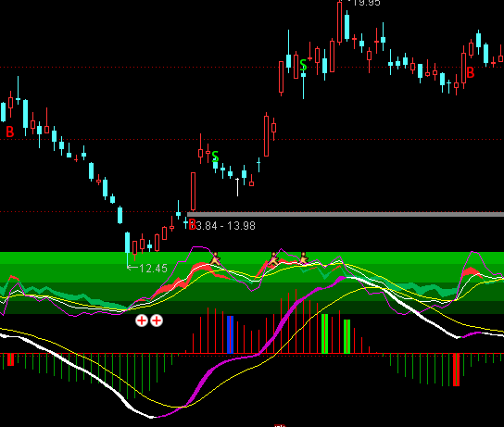504x427 pixels.
Task: Click the red B marker beside 13.84 label
Action: tap(192, 224)
